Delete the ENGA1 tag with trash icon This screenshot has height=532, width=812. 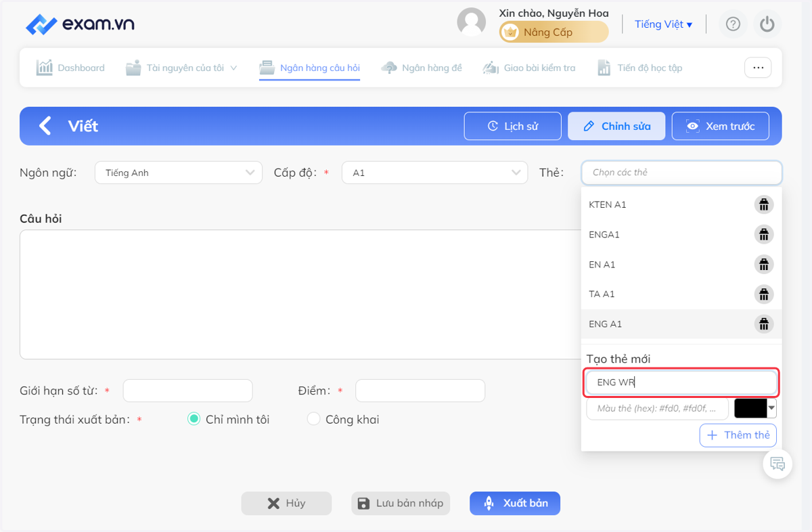[764, 234]
